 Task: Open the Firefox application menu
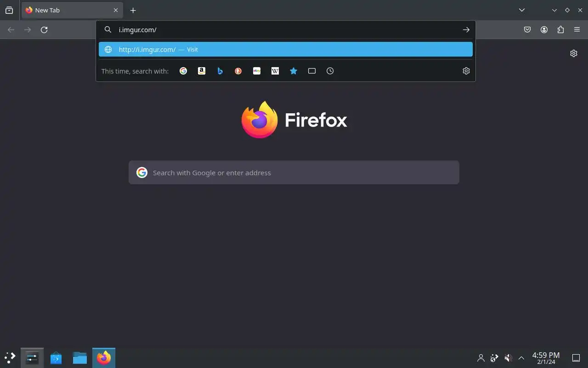coord(577,29)
